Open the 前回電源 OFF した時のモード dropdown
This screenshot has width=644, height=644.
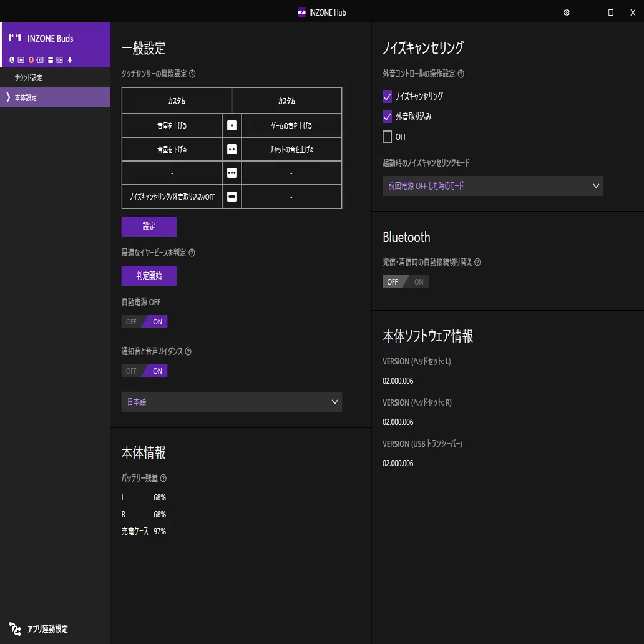[492, 186]
